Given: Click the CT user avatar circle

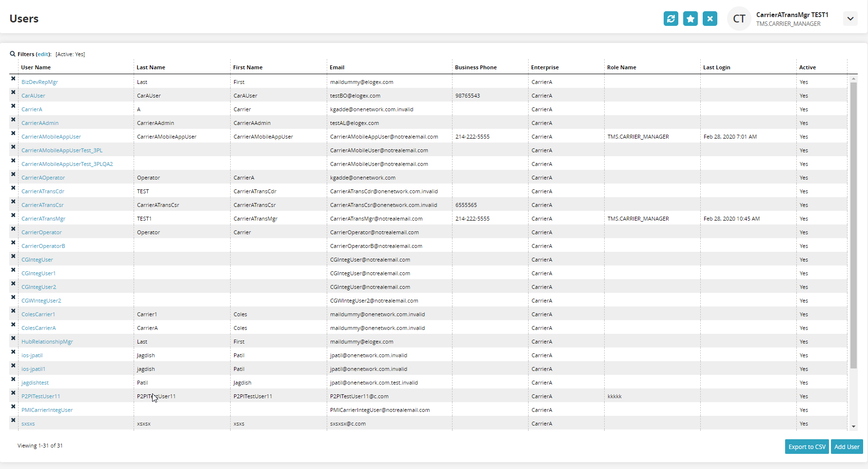Looking at the screenshot, I should (739, 19).
